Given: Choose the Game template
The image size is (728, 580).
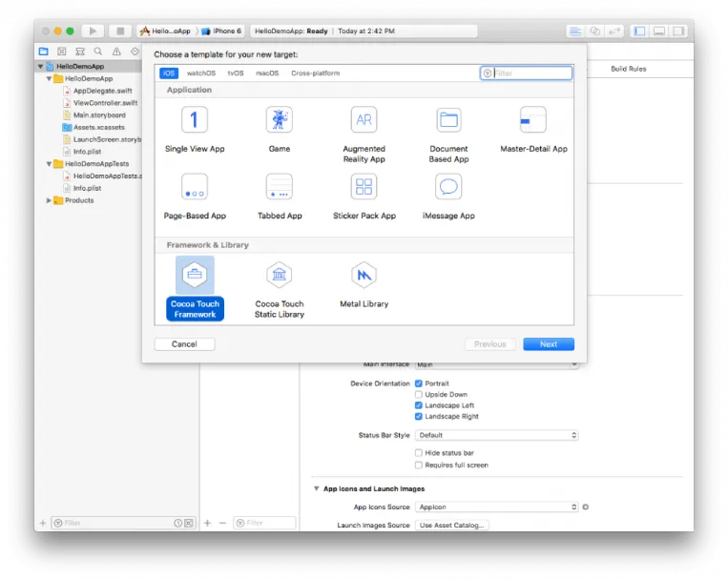Looking at the screenshot, I should coord(279,129).
